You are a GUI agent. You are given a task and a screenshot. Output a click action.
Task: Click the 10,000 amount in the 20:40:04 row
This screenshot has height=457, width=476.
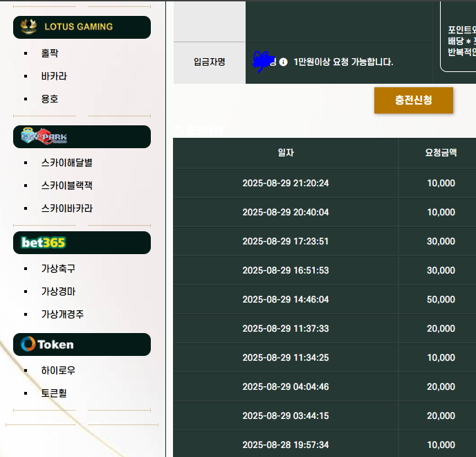(441, 212)
